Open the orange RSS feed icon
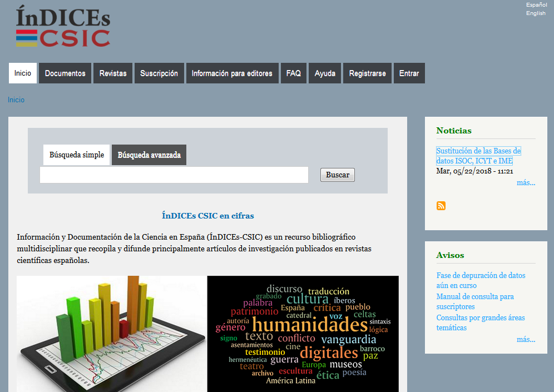The image size is (554, 392). [x=441, y=206]
